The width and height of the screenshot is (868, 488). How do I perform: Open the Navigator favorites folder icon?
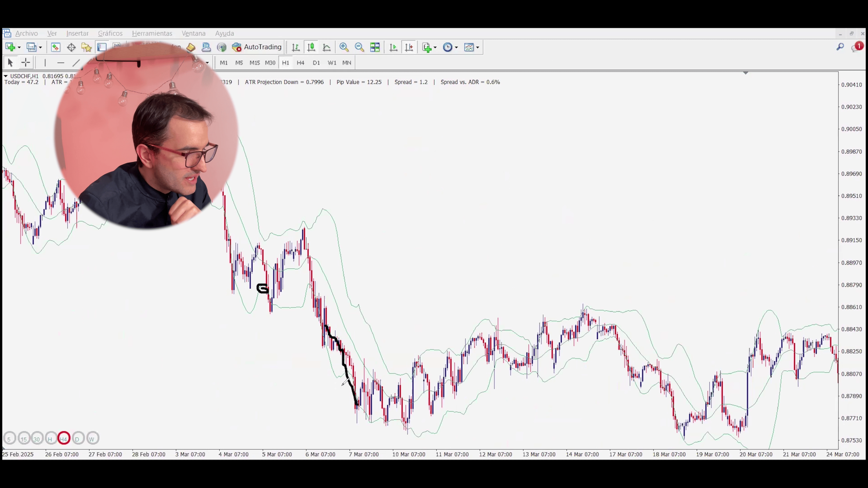[86, 47]
